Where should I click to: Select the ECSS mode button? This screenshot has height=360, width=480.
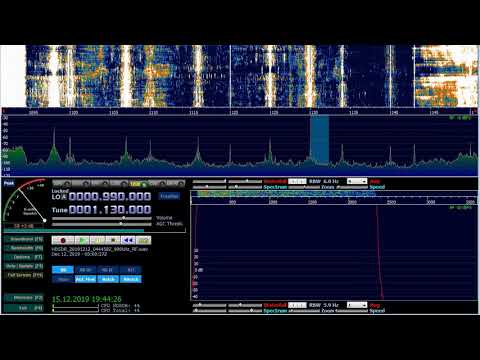point(81,183)
